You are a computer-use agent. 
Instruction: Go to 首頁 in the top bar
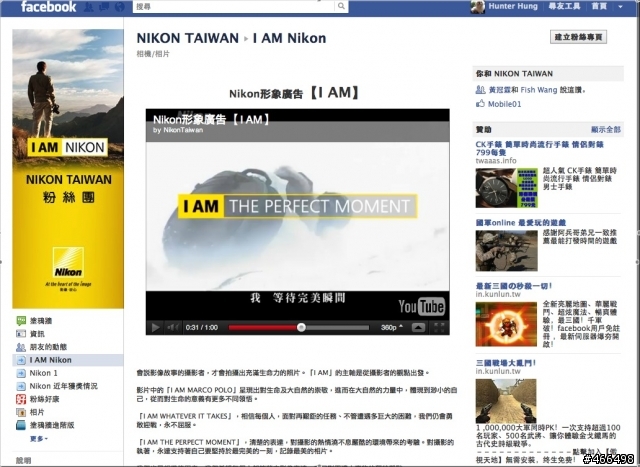(x=600, y=6)
